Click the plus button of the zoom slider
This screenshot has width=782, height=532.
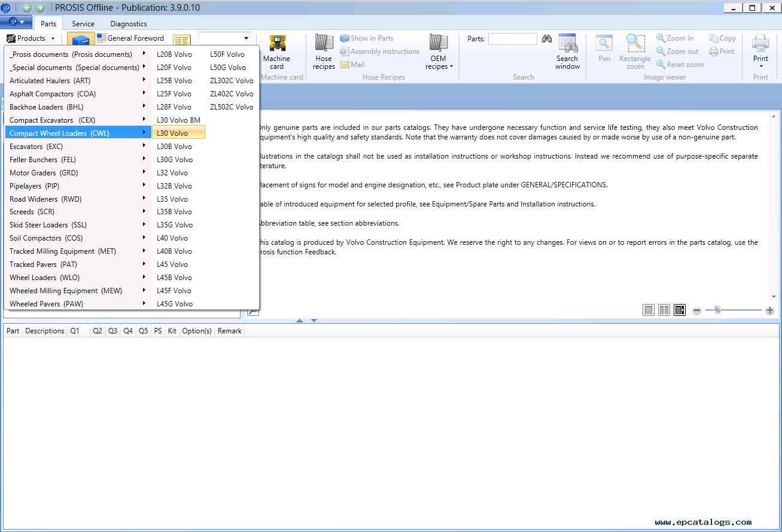pos(769,311)
